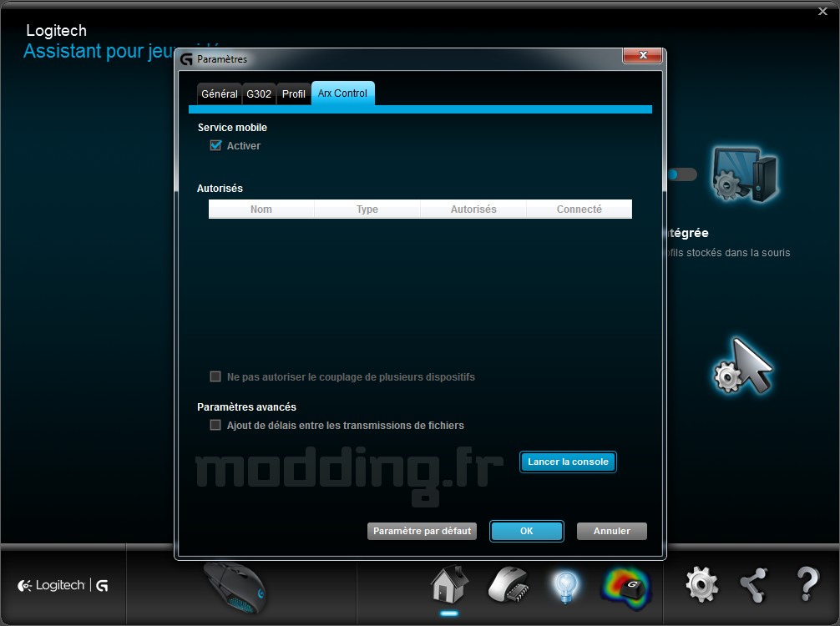Image resolution: width=840 pixels, height=626 pixels.
Task: Click Paramètre par défaut button
Action: point(423,531)
